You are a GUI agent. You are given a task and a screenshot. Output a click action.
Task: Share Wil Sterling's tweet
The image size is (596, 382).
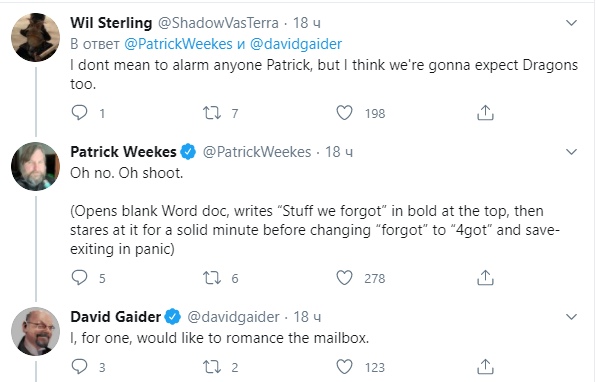485,113
